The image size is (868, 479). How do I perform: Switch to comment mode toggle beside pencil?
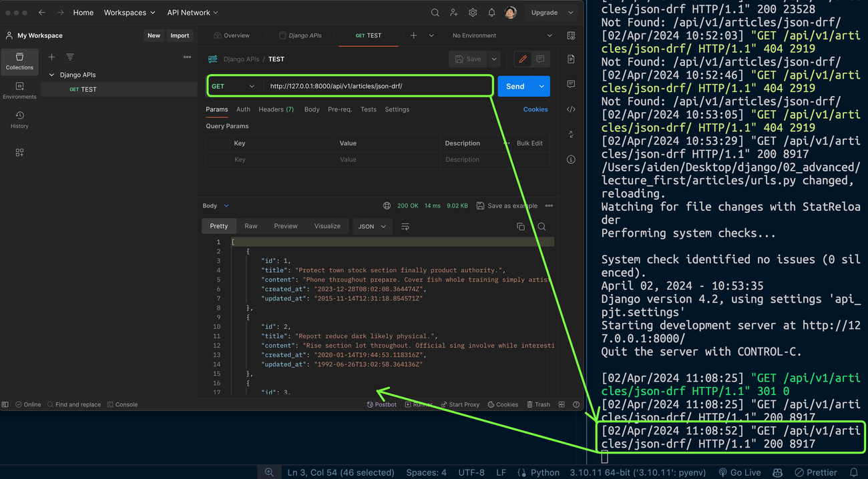click(540, 59)
